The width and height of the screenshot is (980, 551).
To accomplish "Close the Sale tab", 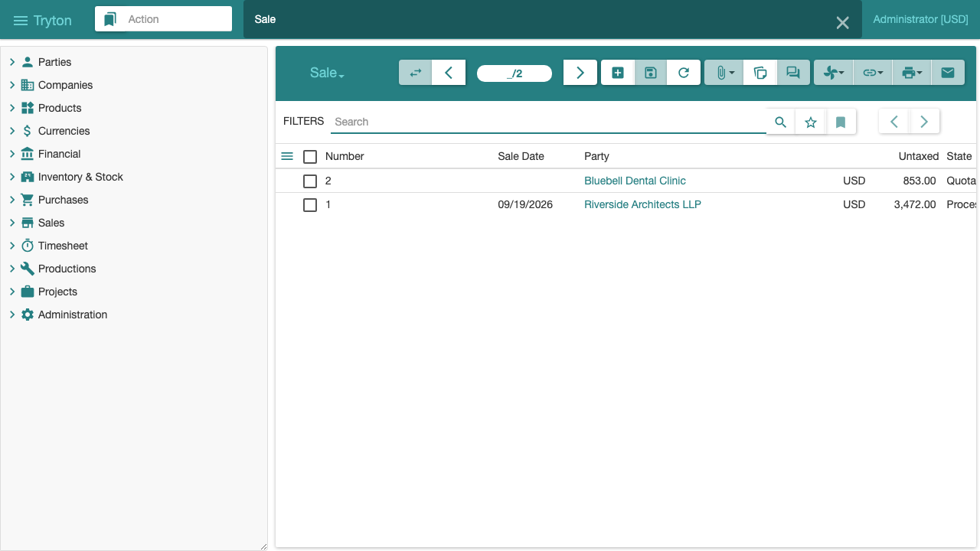I will (x=843, y=23).
